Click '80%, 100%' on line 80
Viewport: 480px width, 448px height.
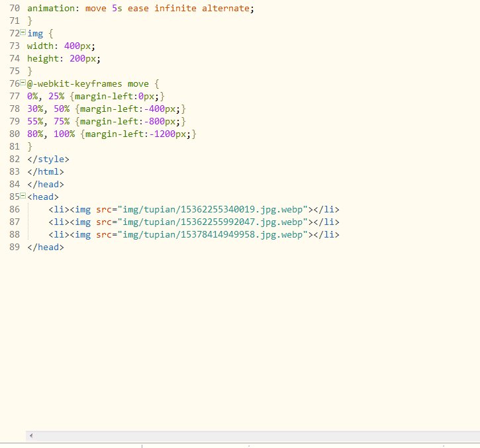[51, 134]
